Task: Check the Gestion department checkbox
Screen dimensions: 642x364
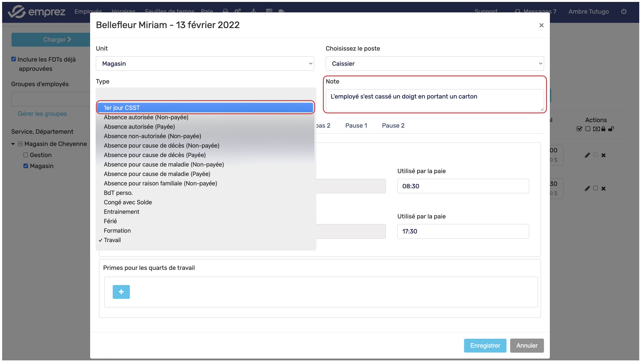Action: click(x=26, y=155)
